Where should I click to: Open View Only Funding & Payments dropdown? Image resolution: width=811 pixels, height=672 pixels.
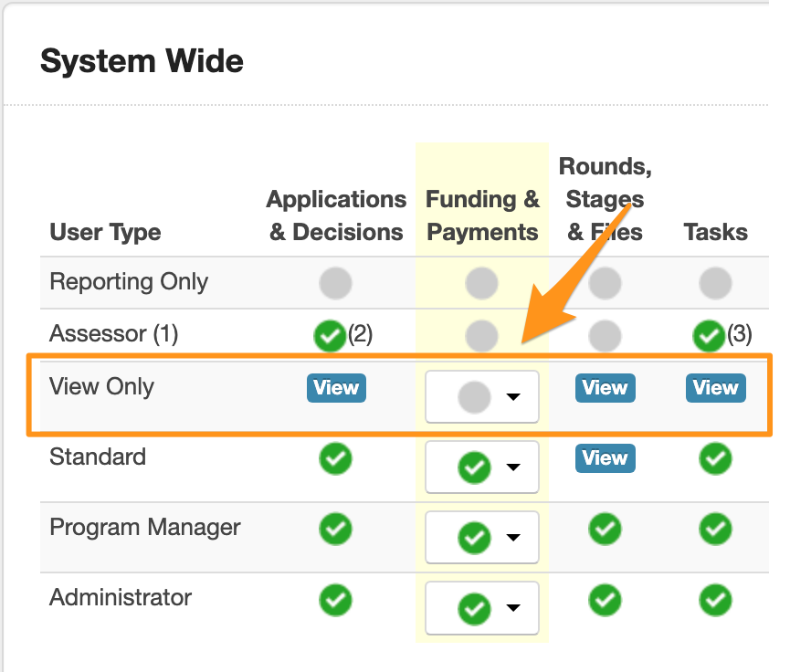point(482,397)
